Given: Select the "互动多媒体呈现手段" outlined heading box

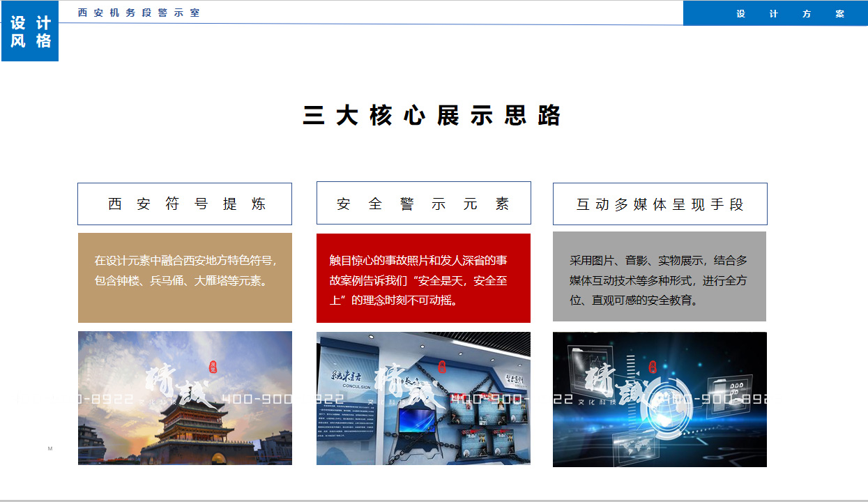Looking at the screenshot, I should pyautogui.click(x=660, y=204).
